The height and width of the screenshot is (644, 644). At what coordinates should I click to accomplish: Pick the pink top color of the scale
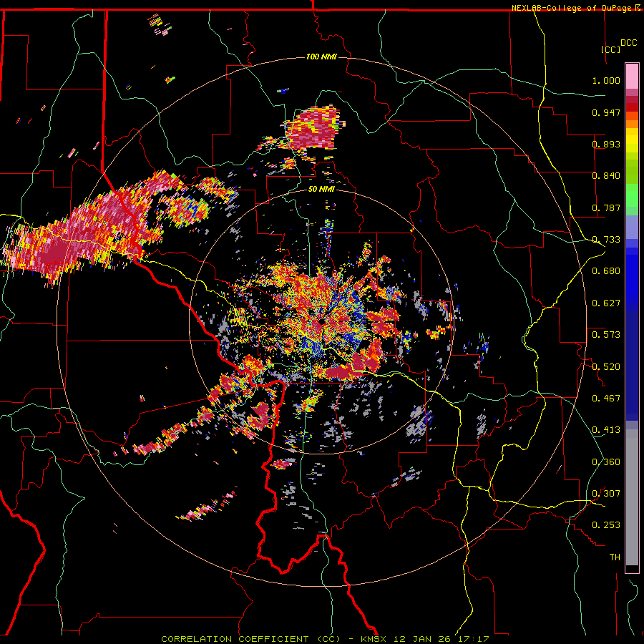pos(632,77)
